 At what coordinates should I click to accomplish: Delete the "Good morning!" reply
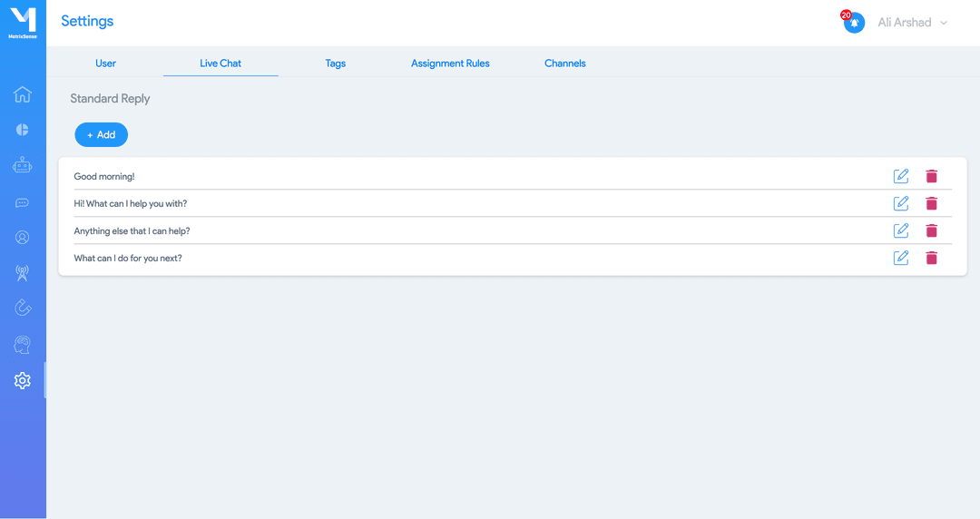click(931, 176)
